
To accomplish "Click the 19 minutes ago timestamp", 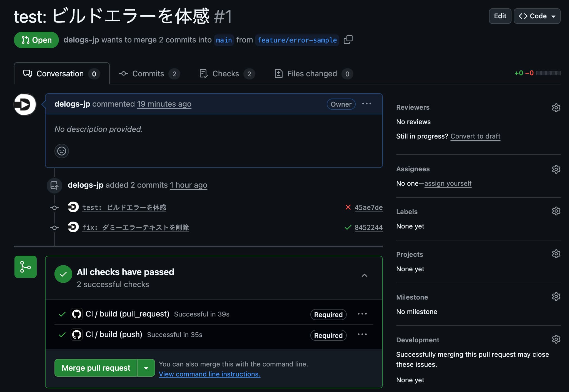I will click(x=164, y=104).
